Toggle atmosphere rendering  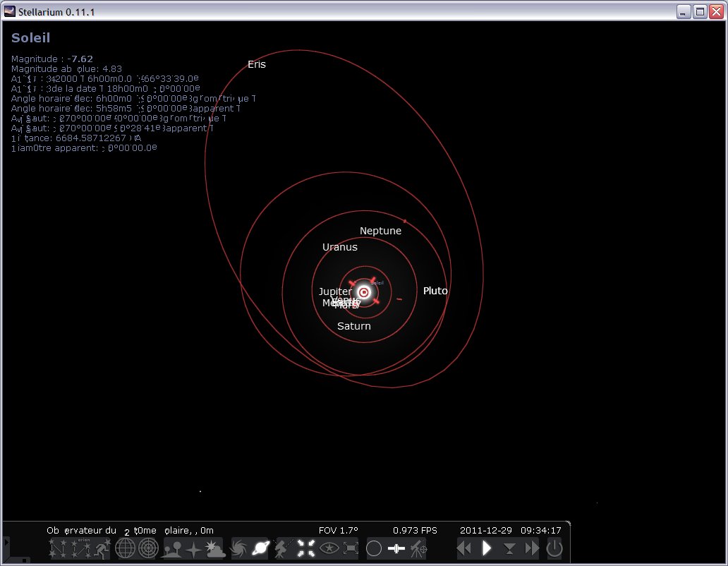216,548
